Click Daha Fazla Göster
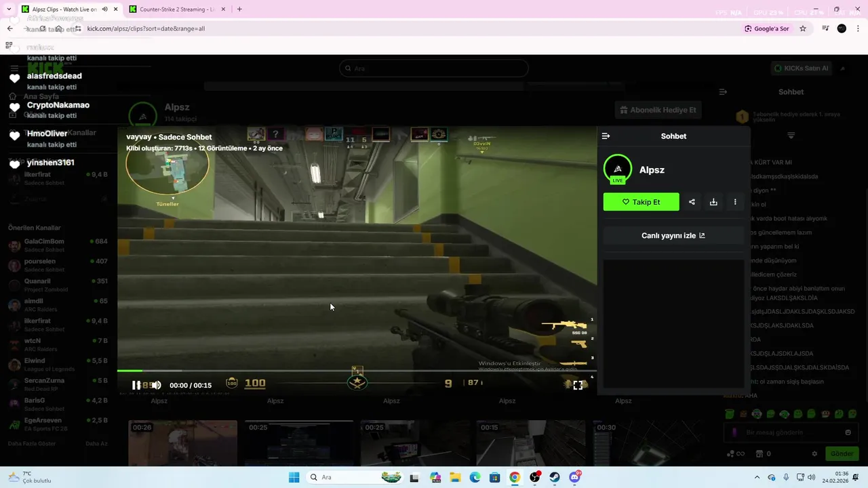868x488 pixels. [x=32, y=444]
